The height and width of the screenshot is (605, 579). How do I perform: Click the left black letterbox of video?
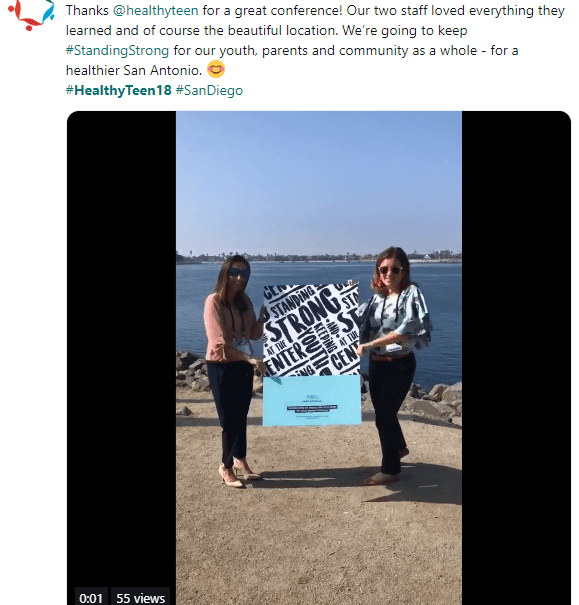click(122, 347)
